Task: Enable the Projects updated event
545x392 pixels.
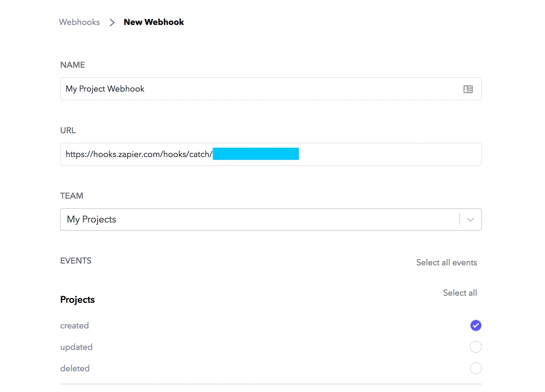Action: pyautogui.click(x=476, y=347)
